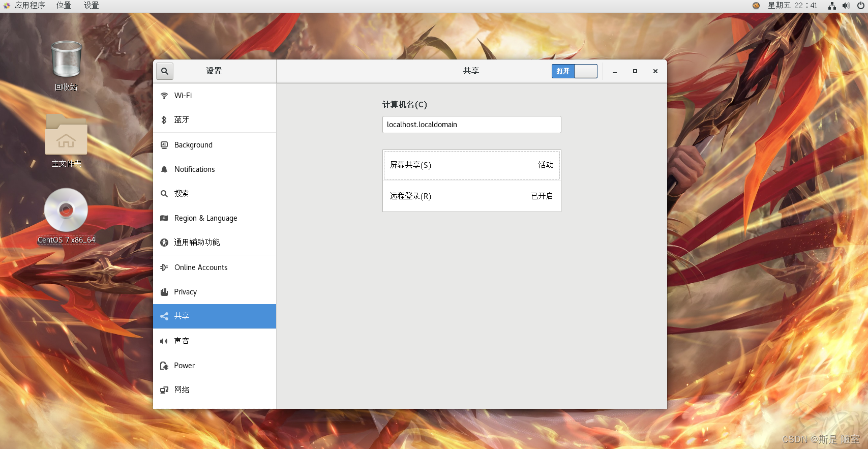
Task: Click the share icon beside 共享
Action: [x=164, y=316]
